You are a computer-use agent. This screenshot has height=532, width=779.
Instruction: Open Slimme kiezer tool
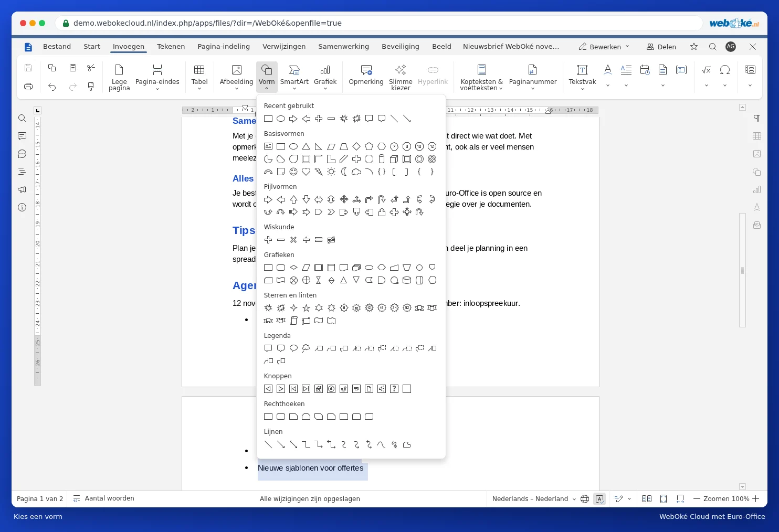tap(401, 77)
